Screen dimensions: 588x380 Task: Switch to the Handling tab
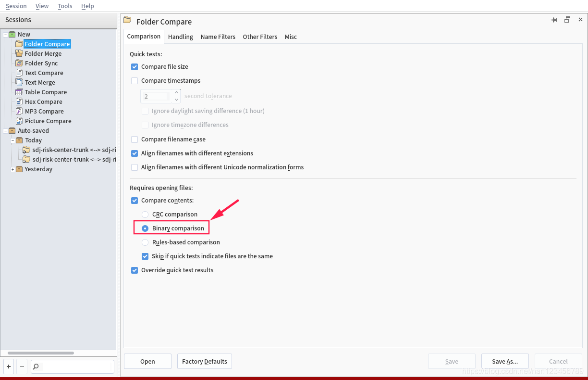[181, 37]
